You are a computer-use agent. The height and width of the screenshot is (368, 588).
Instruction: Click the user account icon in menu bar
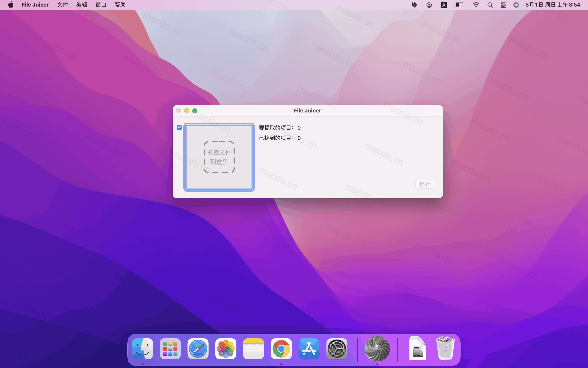429,5
